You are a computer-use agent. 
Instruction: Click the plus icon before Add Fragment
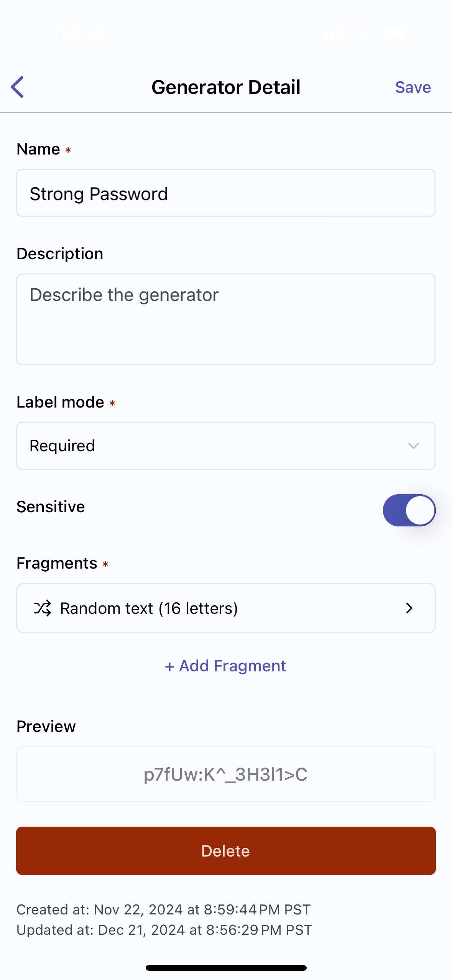point(169,666)
